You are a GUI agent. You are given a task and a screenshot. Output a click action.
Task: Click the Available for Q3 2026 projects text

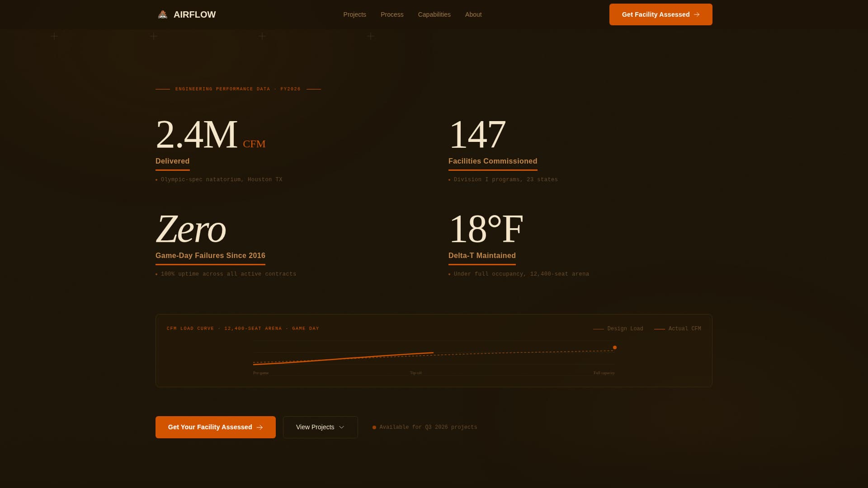pyautogui.click(x=428, y=427)
